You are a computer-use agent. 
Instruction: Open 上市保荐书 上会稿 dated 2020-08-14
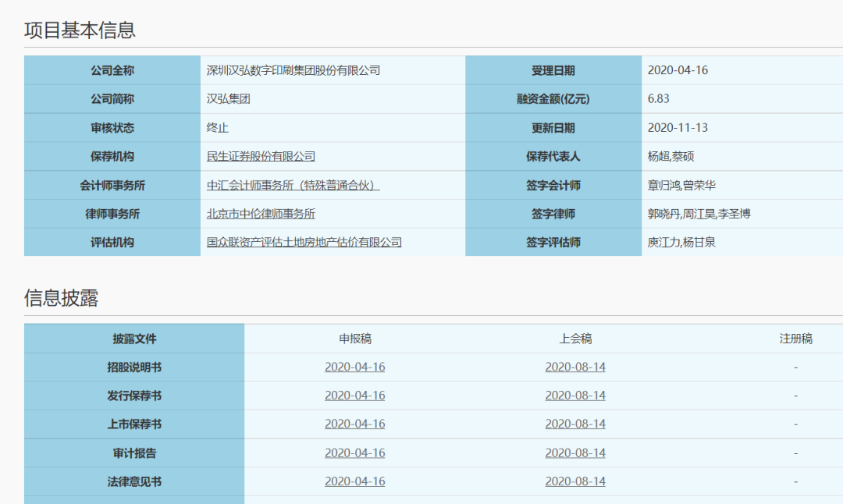tap(575, 424)
